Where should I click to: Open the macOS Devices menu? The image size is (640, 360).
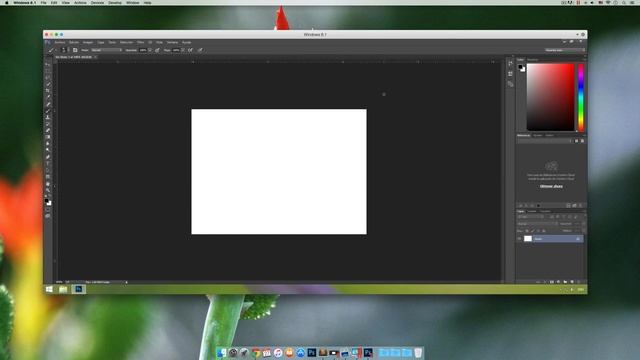pyautogui.click(x=97, y=2)
